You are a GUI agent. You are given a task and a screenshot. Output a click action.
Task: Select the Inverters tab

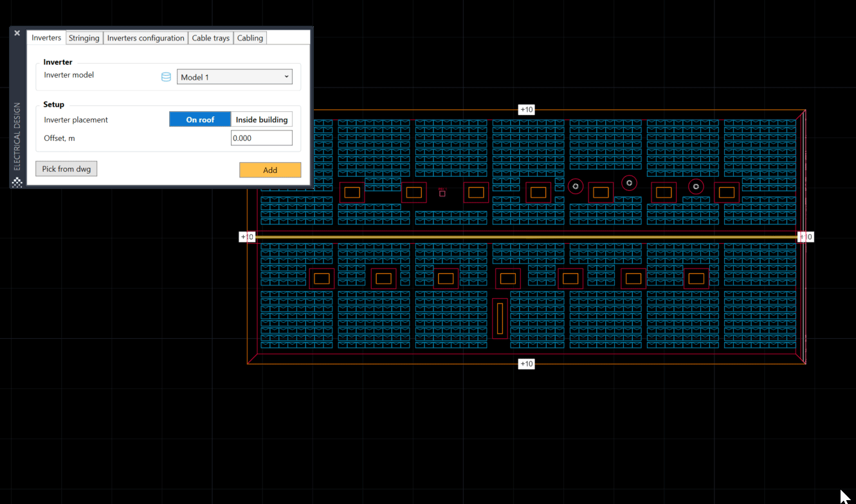coord(46,38)
